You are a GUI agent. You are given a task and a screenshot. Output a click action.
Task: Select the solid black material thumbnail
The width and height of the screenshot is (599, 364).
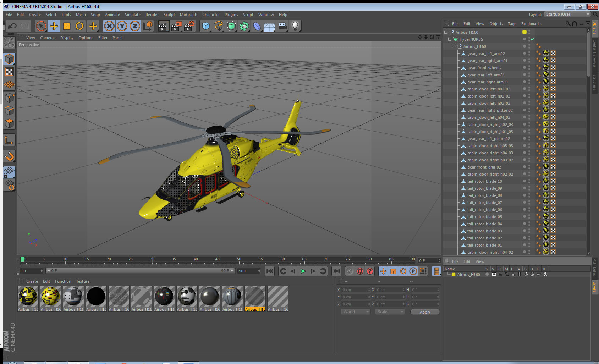point(96,296)
